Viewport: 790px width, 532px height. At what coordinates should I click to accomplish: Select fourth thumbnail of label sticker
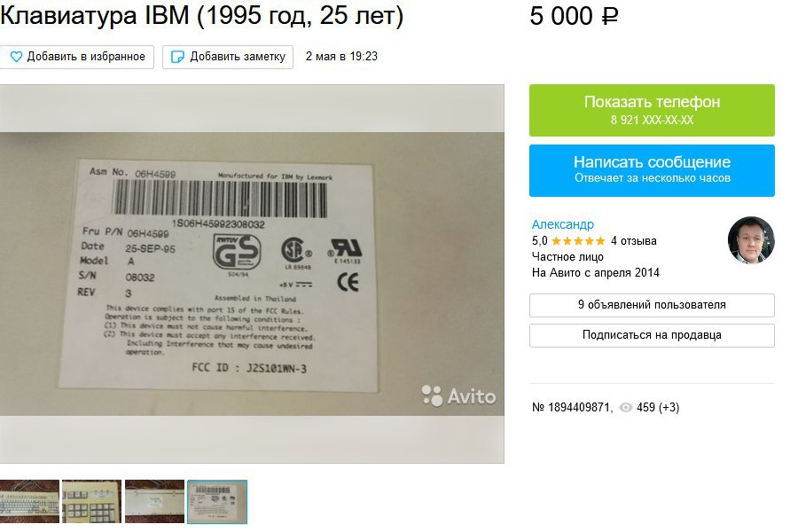click(217, 502)
